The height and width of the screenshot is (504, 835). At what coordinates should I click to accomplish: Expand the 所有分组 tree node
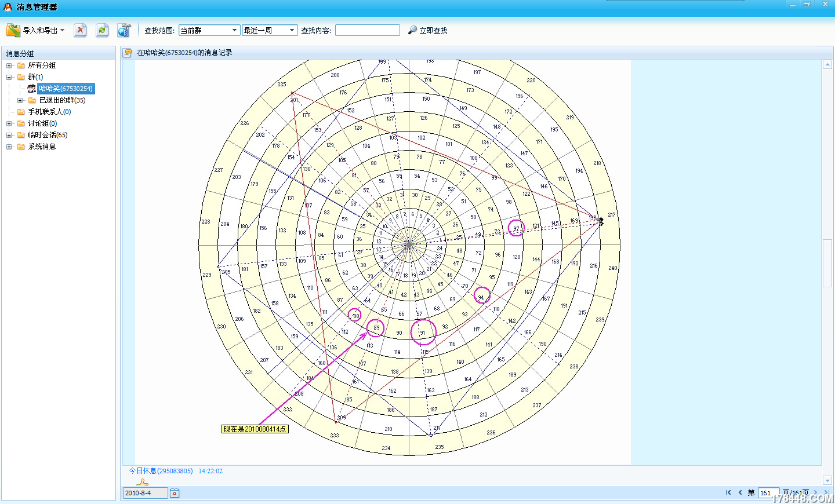(9, 65)
